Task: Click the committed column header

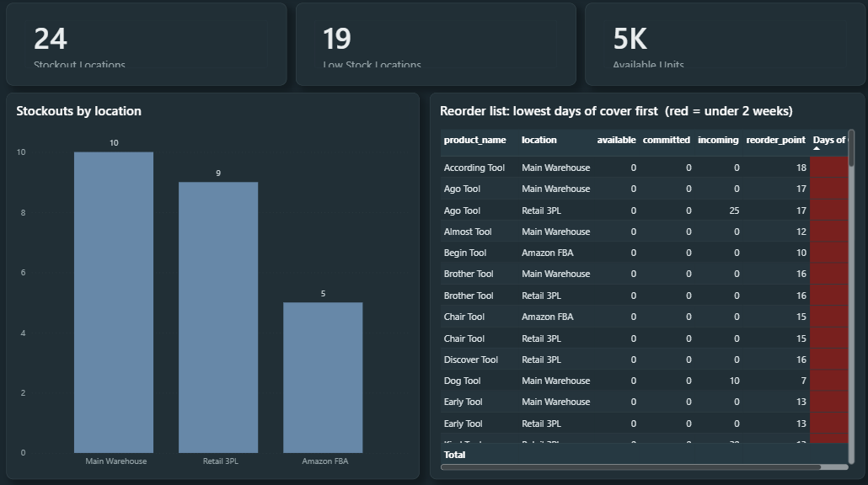Action: click(667, 140)
